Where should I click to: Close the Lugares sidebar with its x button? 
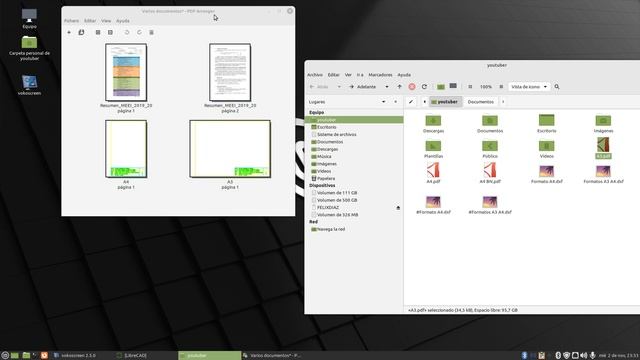click(x=396, y=102)
